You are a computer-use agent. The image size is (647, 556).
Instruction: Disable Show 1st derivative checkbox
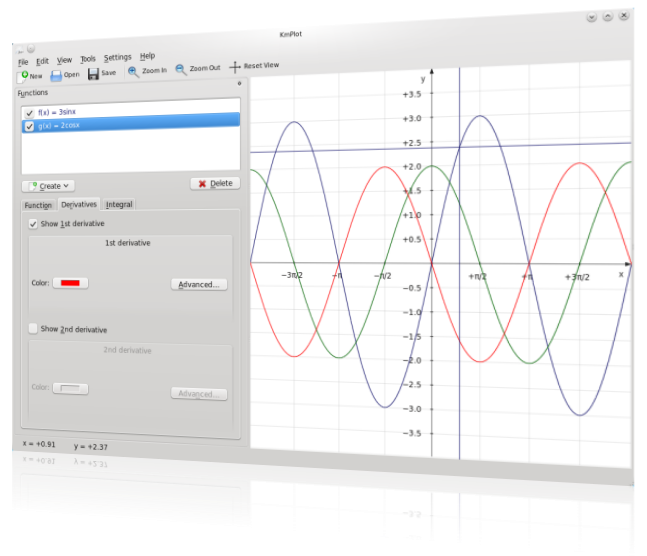point(33,224)
